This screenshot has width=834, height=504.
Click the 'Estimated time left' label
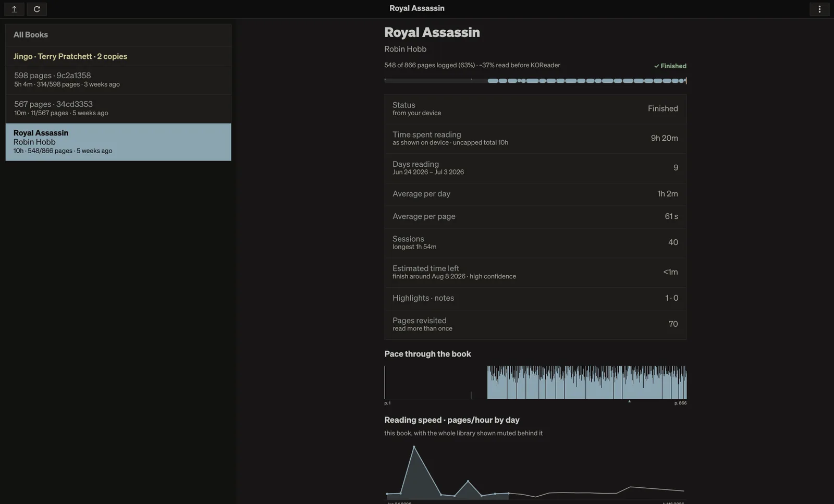(426, 268)
